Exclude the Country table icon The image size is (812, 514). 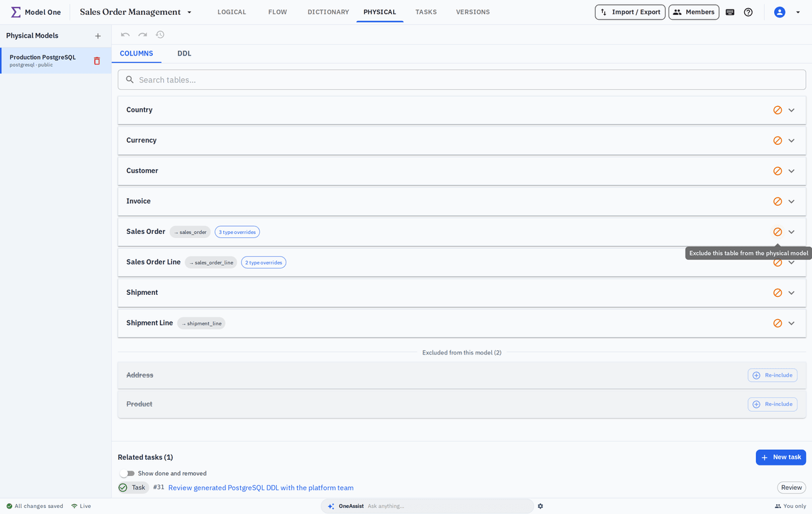coord(777,110)
